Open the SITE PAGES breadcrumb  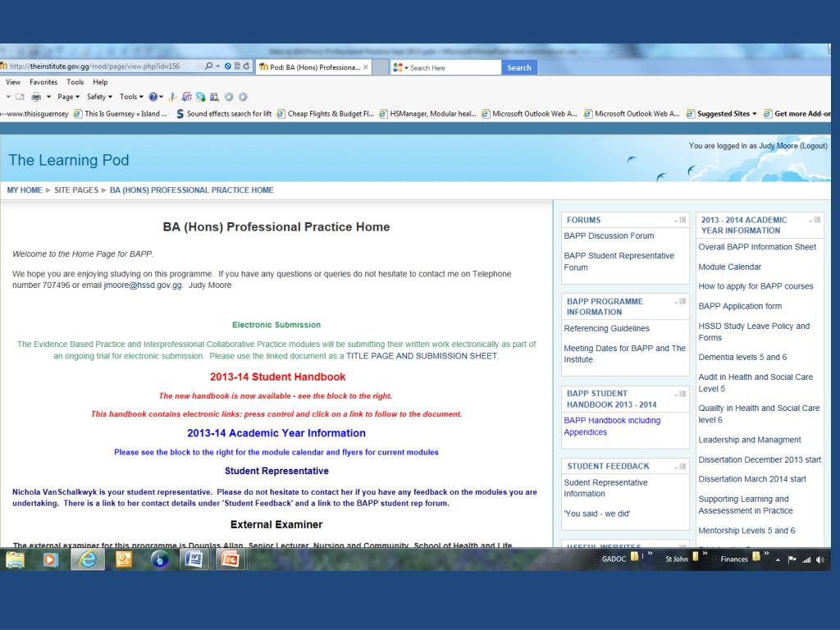tap(76, 190)
